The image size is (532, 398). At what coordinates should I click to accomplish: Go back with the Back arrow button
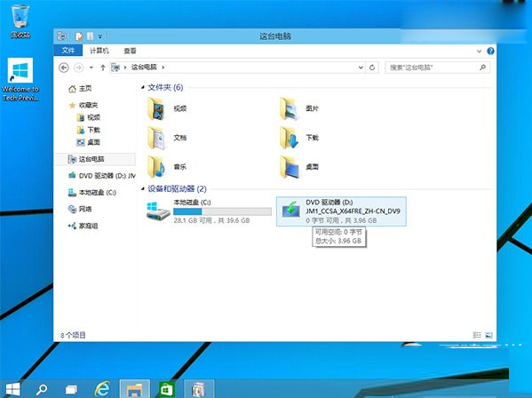click(x=64, y=68)
